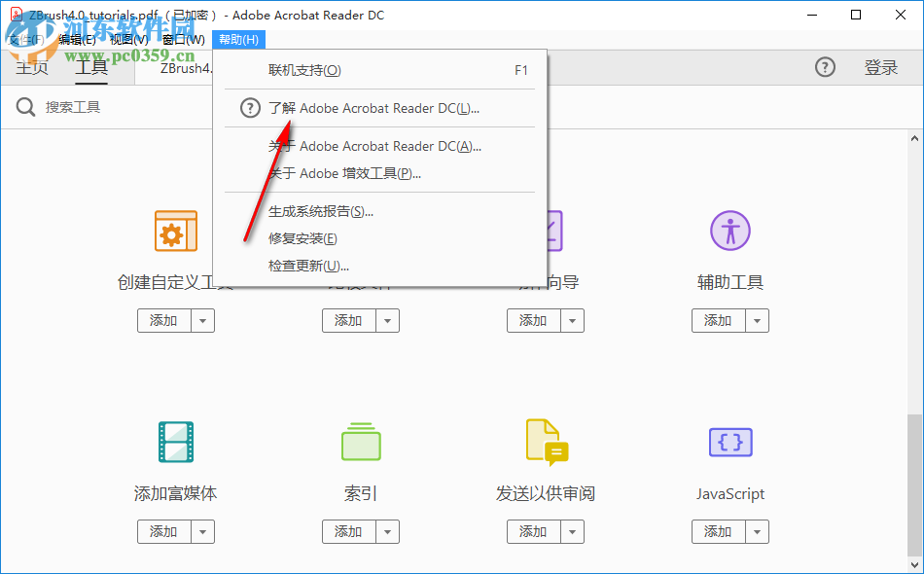
Task: Open the JavaScript curly-braces icon
Action: tap(730, 443)
